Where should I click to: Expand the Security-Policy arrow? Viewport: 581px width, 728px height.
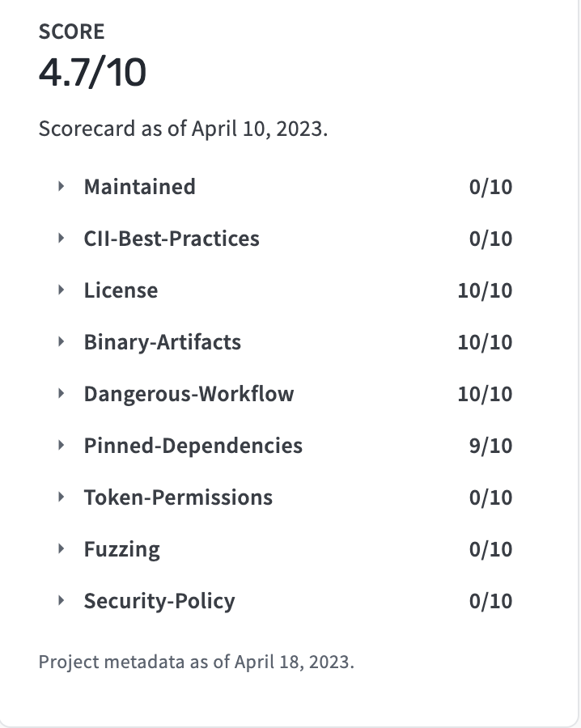[x=61, y=601]
